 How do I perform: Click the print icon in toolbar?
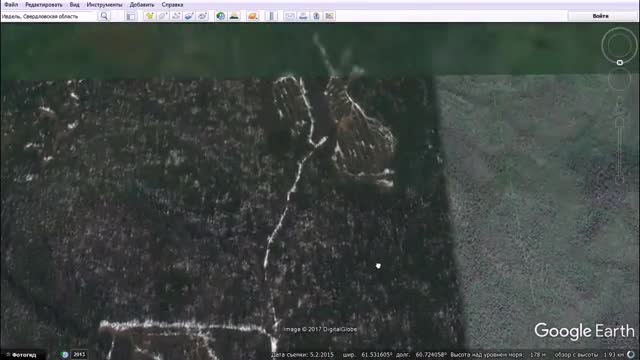[x=303, y=16]
